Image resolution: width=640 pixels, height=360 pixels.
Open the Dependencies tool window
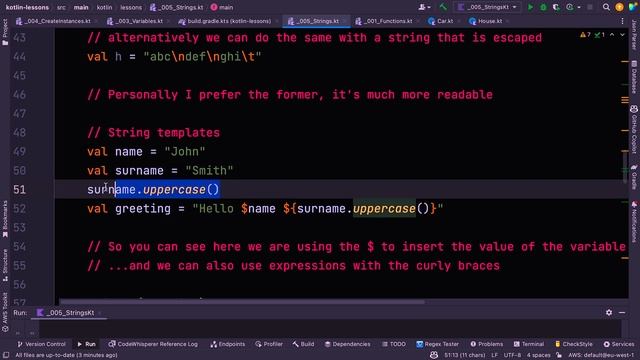347,344
